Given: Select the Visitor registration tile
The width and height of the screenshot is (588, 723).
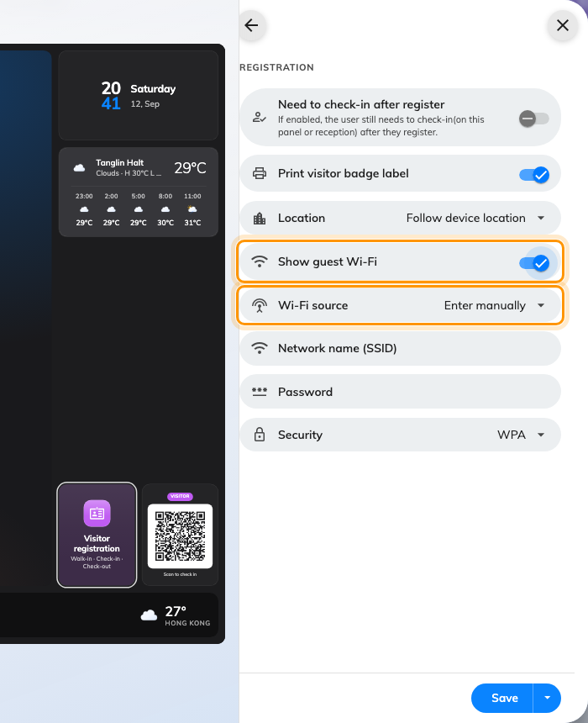Looking at the screenshot, I should click(x=97, y=535).
